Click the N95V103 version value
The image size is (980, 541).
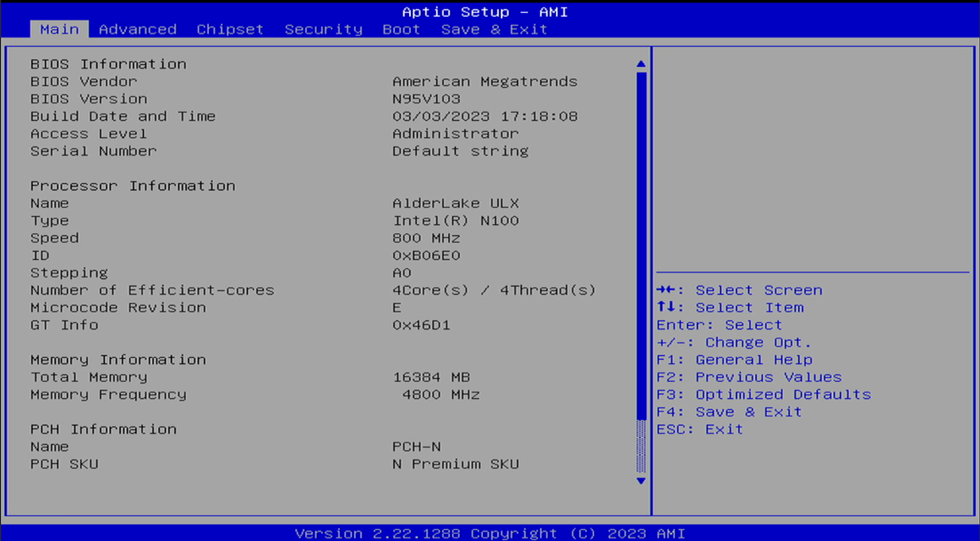[426, 99]
